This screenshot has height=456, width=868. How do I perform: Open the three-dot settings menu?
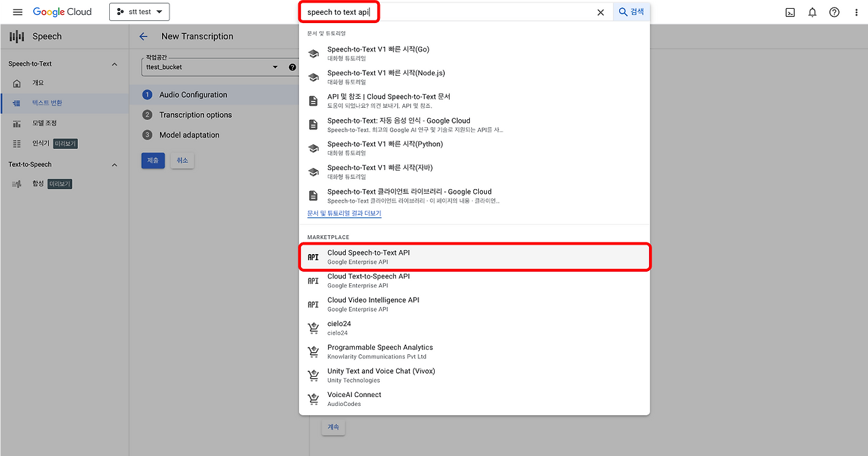click(x=856, y=12)
